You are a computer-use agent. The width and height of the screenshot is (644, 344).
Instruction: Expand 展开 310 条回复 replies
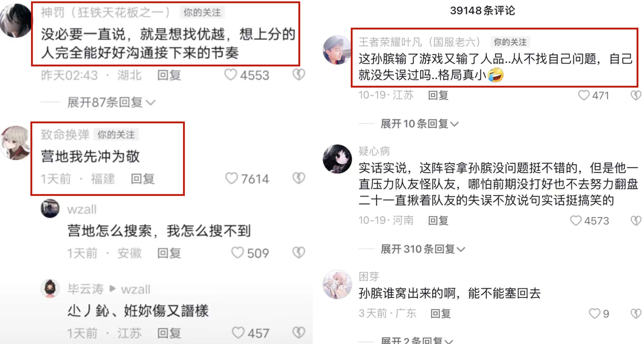[423, 249]
